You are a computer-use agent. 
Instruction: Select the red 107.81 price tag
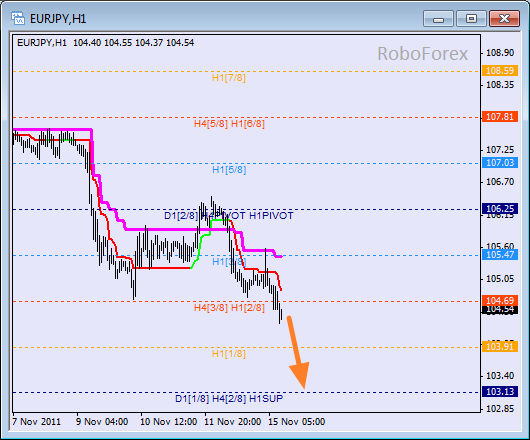[x=500, y=117]
